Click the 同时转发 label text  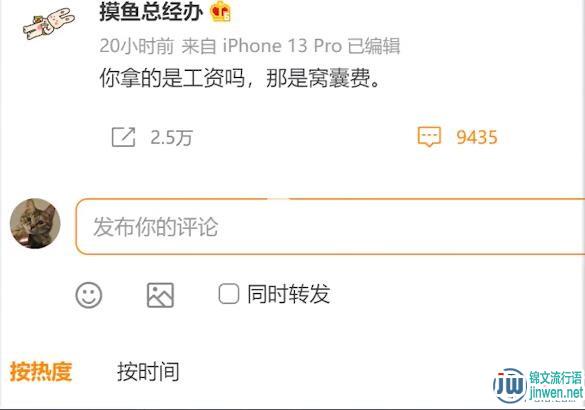289,294
